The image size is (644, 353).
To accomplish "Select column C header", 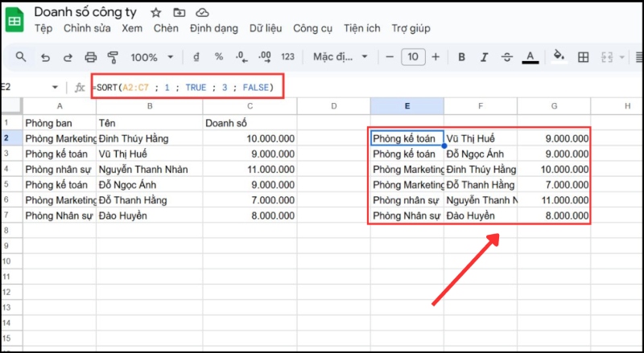I will pyautogui.click(x=250, y=106).
